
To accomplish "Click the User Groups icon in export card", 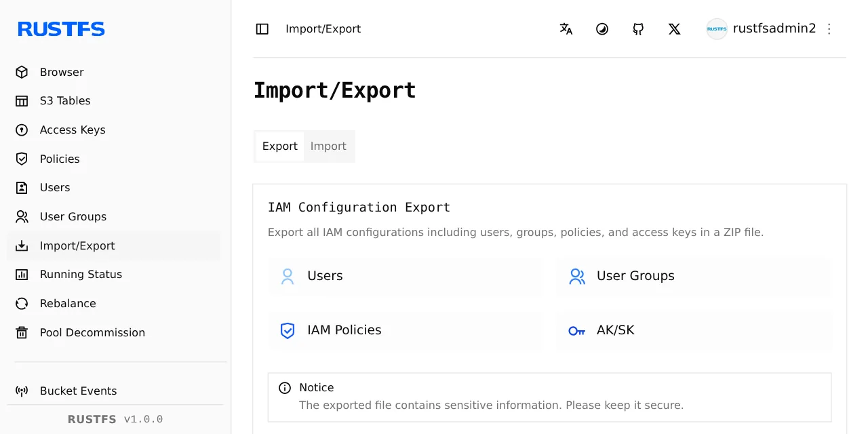I will coord(577,276).
